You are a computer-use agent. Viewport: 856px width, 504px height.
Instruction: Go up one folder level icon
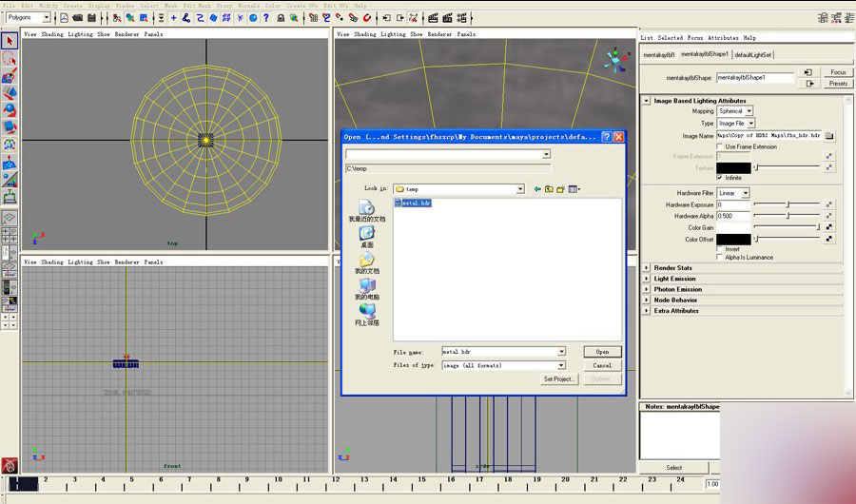[x=549, y=189]
